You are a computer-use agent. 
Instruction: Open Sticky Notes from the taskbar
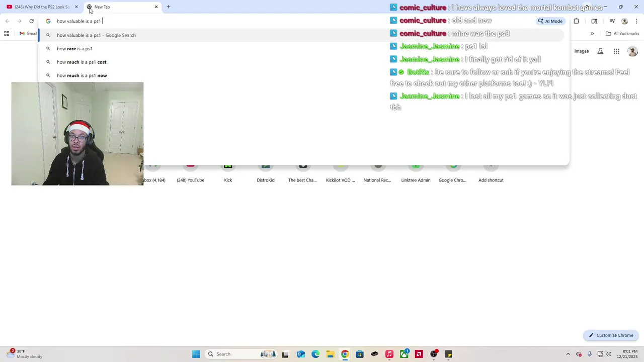click(x=449, y=354)
